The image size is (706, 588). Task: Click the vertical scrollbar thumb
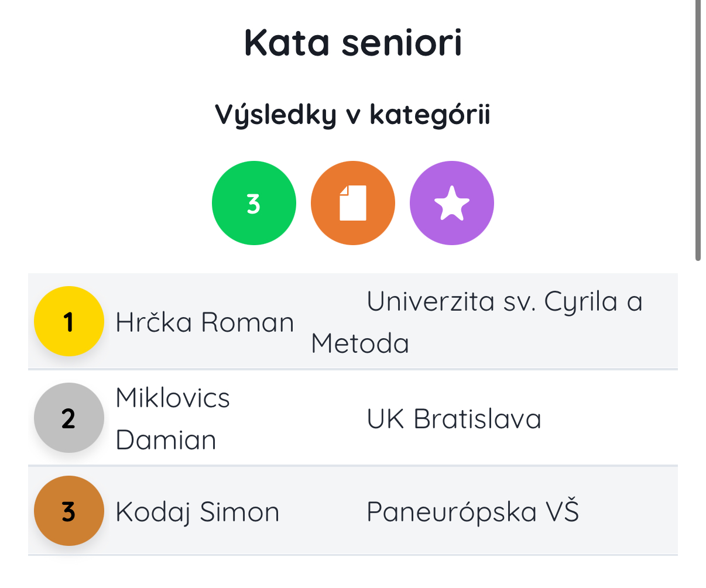tap(697, 129)
